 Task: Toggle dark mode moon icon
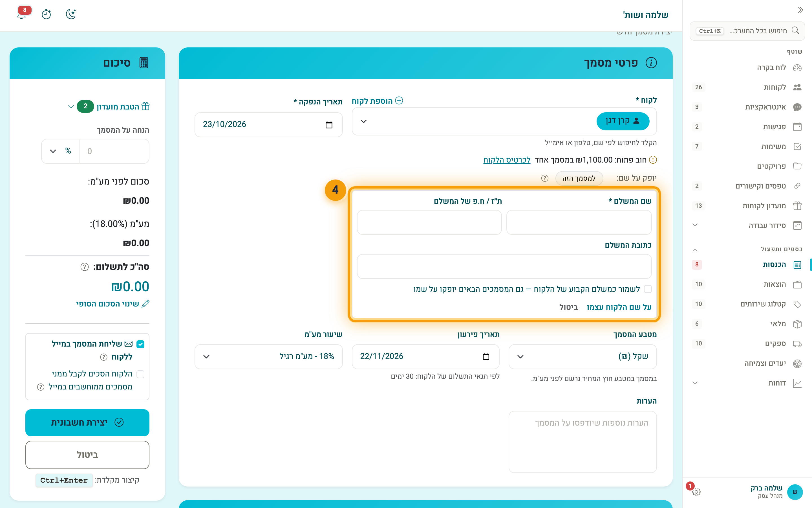tap(71, 14)
